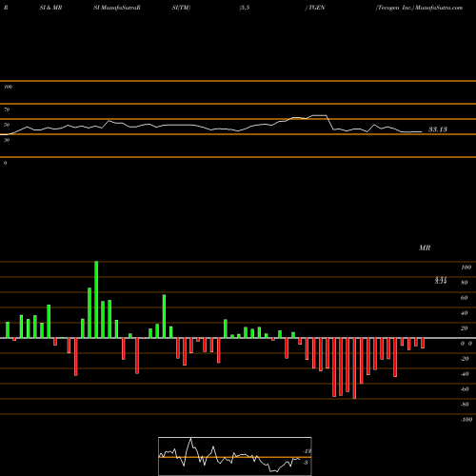Click the -80 label on MR axis
This screenshot has height=476, width=476.
click(x=465, y=405)
